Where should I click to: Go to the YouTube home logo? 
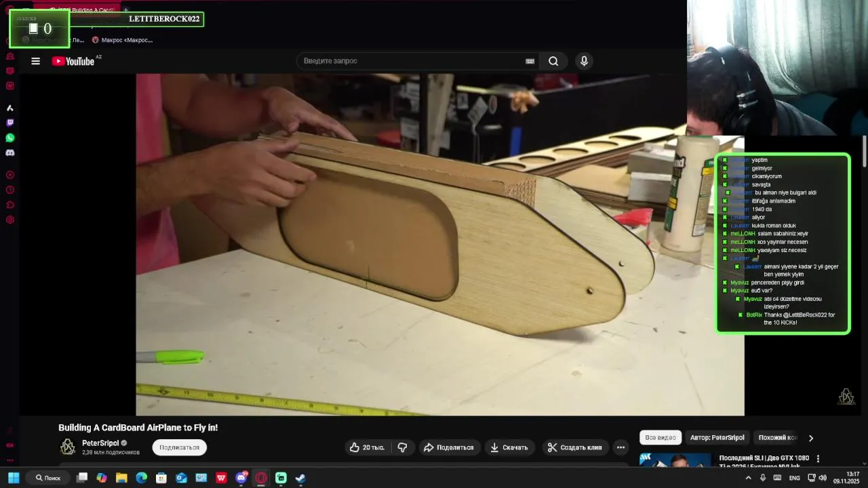(x=73, y=61)
